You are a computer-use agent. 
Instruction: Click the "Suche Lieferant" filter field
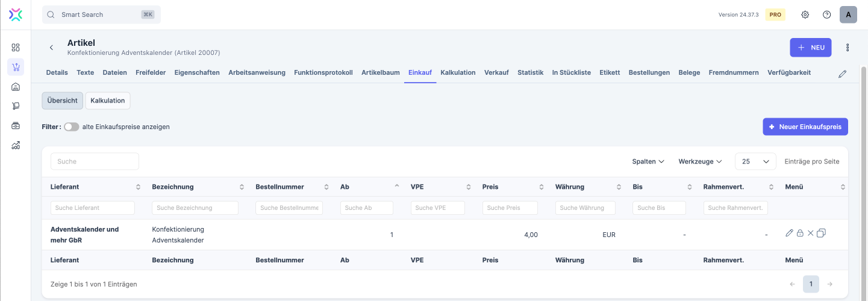[92, 208]
